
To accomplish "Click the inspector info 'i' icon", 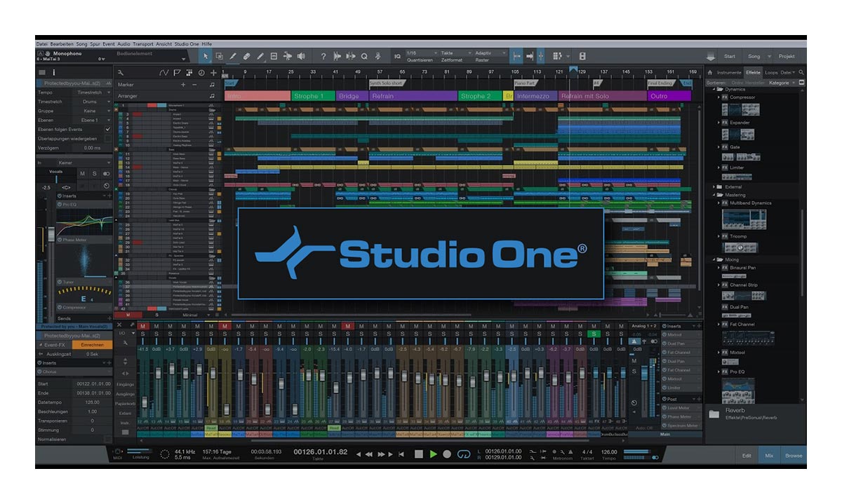I will (x=54, y=72).
